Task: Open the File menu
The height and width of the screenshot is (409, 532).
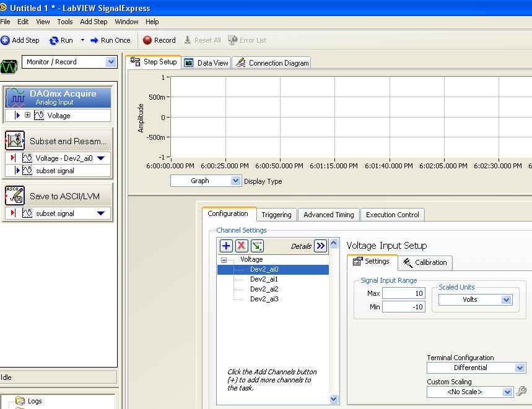Action: point(5,22)
